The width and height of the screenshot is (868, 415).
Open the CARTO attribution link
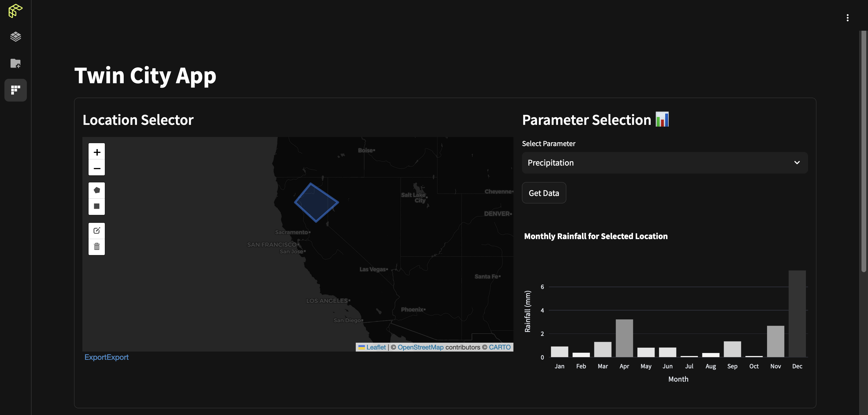tap(499, 347)
